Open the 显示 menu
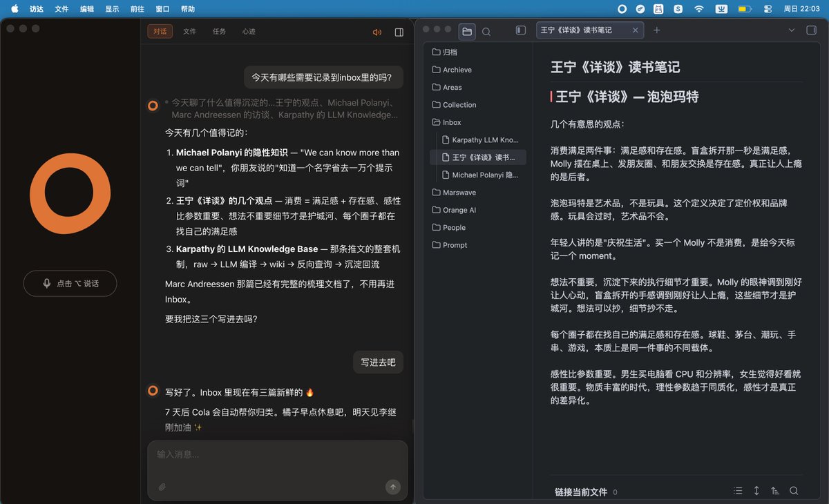Image resolution: width=829 pixels, height=504 pixels. click(x=112, y=9)
